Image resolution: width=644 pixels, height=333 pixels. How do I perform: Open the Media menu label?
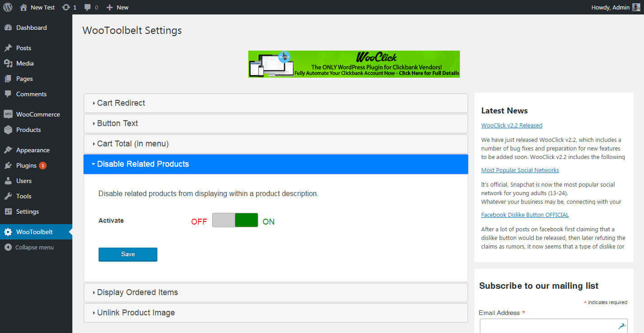tap(25, 63)
